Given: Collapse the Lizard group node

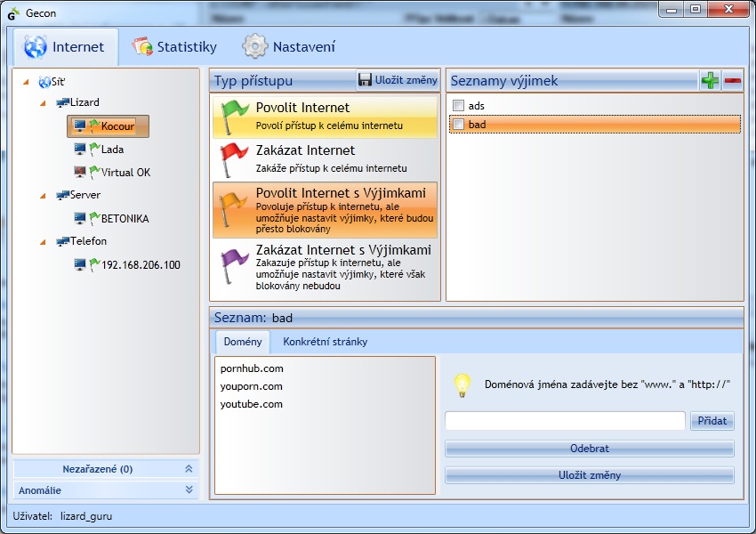Looking at the screenshot, I should point(43,102).
